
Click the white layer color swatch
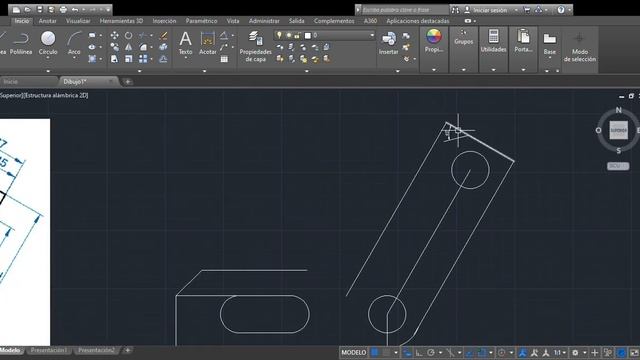(308, 36)
